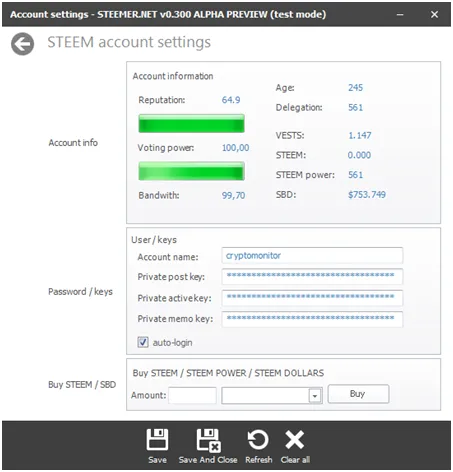Click the Save And Close icon
453x472 pixels.
point(208,440)
